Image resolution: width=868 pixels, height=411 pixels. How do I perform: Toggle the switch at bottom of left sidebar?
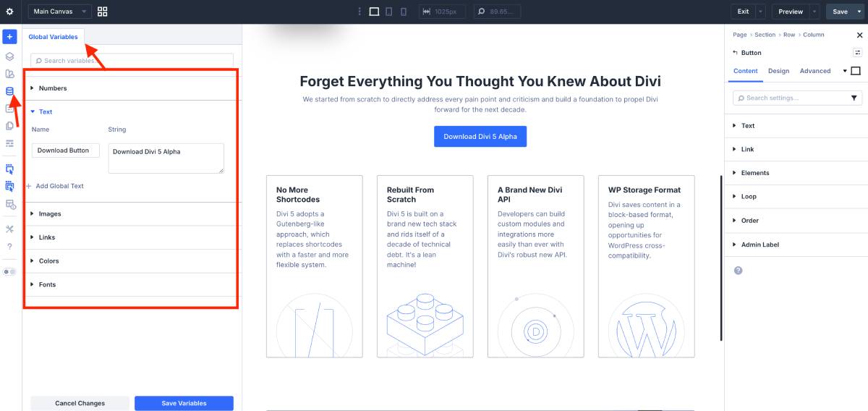click(x=9, y=272)
